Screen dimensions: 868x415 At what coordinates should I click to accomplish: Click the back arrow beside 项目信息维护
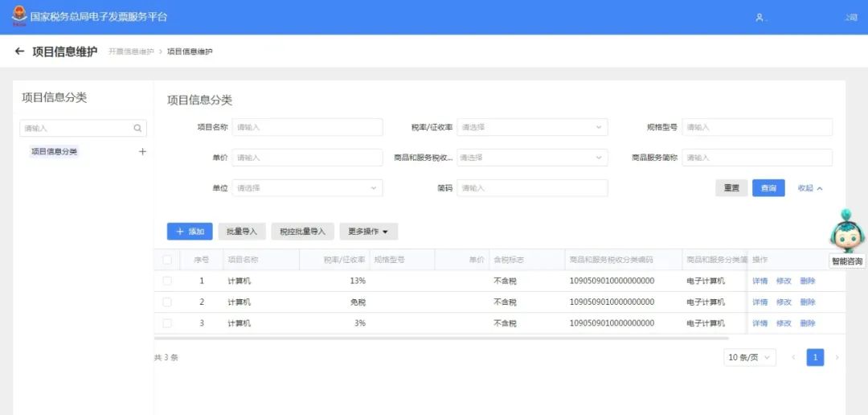(20, 51)
